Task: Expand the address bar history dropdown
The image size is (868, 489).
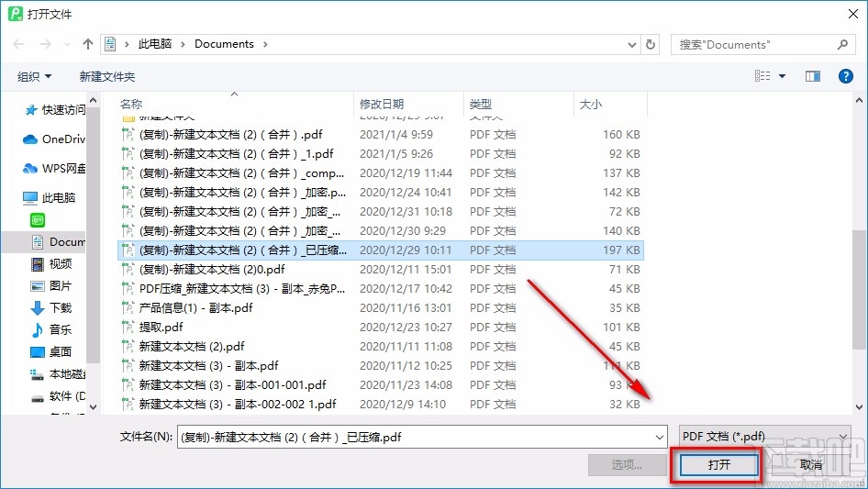Action: click(631, 44)
